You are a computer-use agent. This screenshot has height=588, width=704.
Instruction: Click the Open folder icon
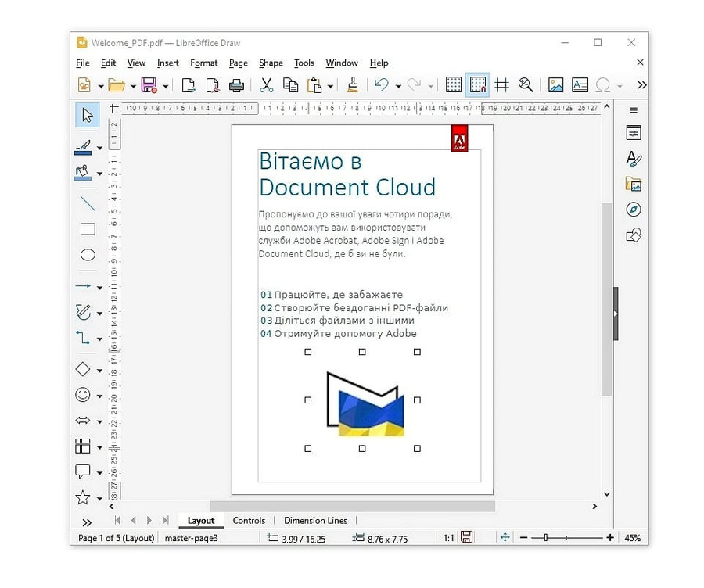117,84
